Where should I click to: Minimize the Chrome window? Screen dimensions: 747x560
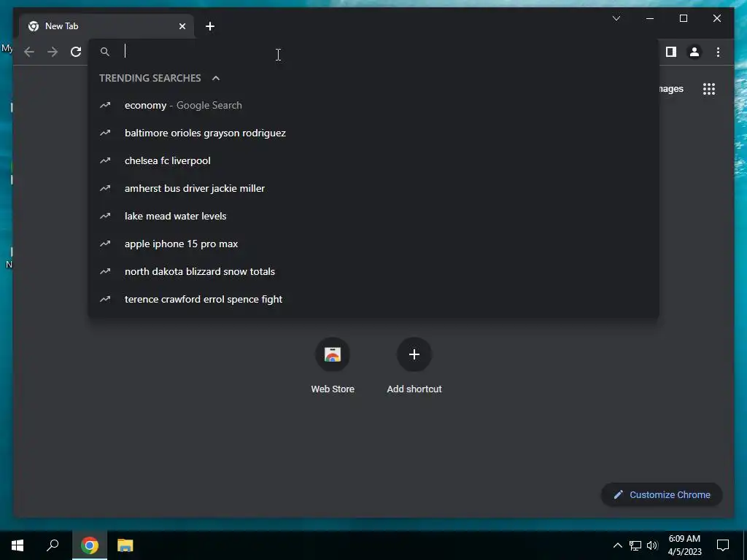650,18
